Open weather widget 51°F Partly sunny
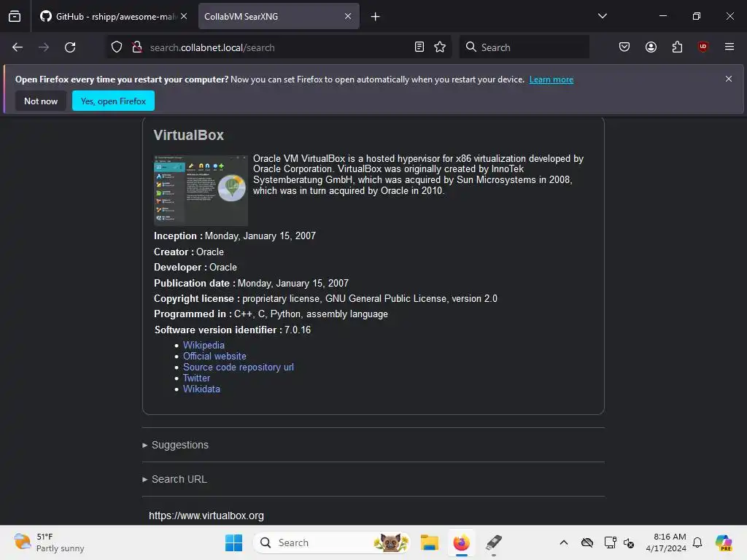Viewport: 747px width, 560px height. [x=49, y=542]
